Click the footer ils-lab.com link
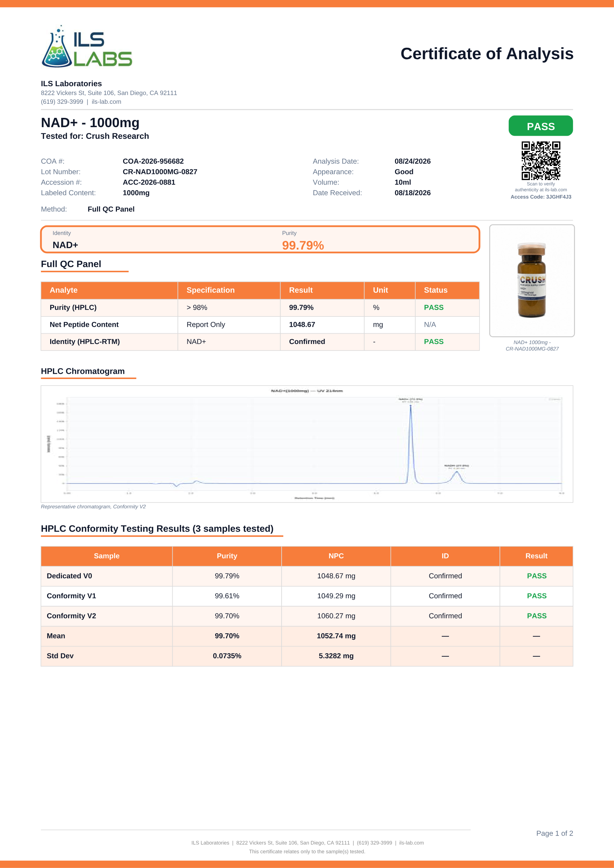Screen dimensions: 614x868 [411, 843]
